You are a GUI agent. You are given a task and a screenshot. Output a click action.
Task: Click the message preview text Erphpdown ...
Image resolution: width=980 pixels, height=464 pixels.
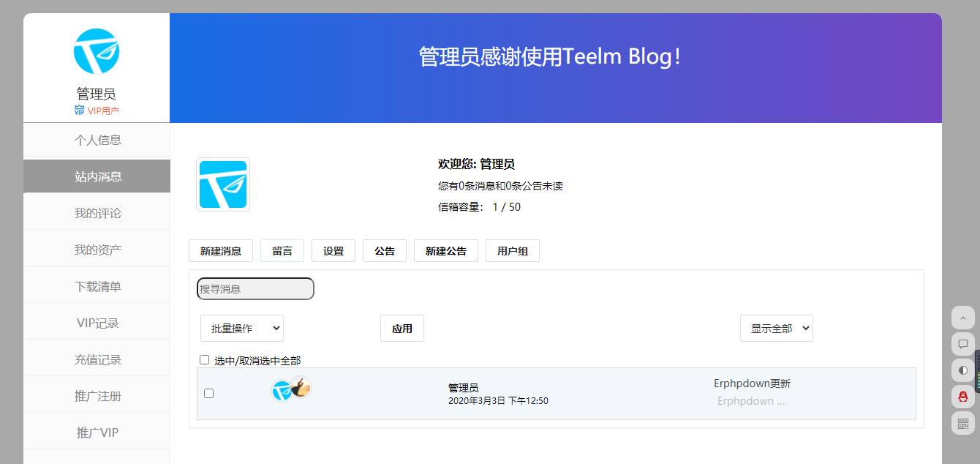(x=751, y=401)
